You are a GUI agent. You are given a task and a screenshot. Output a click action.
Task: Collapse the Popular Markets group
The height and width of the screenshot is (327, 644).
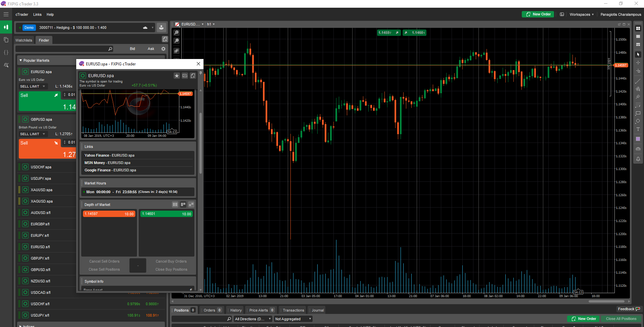[21, 61]
